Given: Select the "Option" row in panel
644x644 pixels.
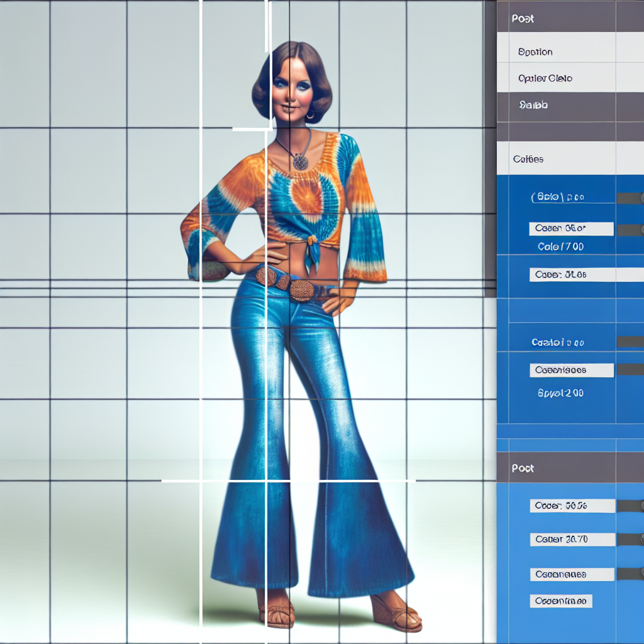Looking at the screenshot, I should pos(535,52).
